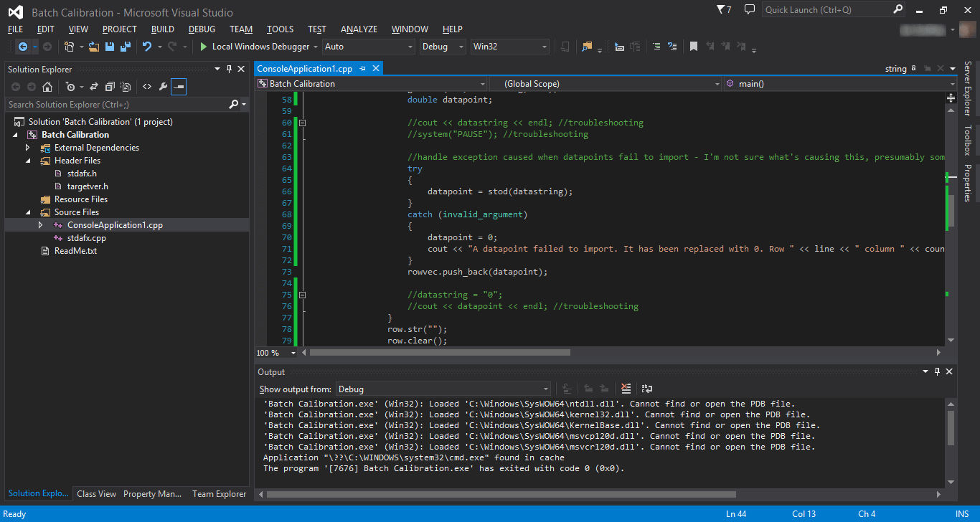This screenshot has width=980, height=522.
Task: Click the Word Wrap icon in Output toolbar
Action: tap(646, 389)
